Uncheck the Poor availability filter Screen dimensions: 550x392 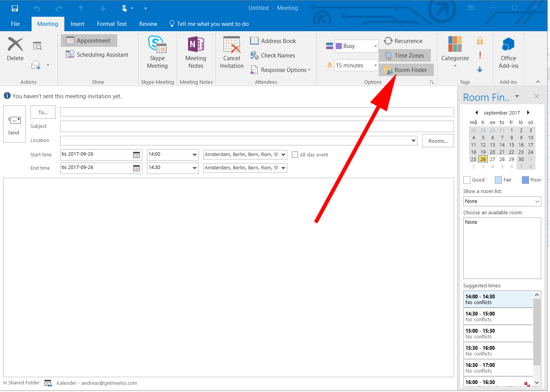(523, 180)
